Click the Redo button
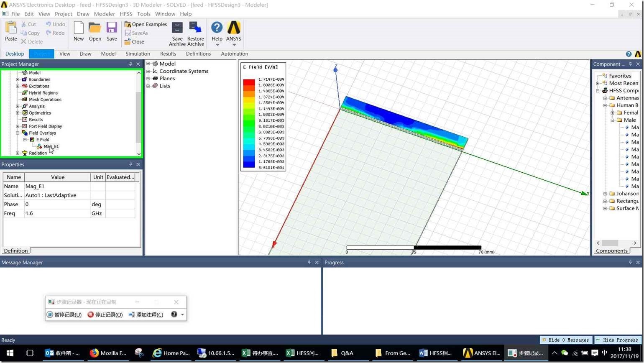This screenshot has width=644, height=363. pyautogui.click(x=55, y=33)
